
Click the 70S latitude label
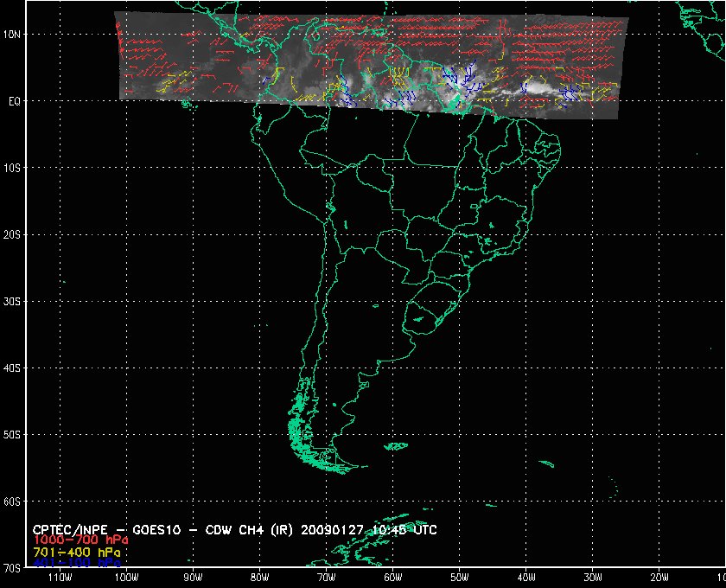[x=12, y=568]
